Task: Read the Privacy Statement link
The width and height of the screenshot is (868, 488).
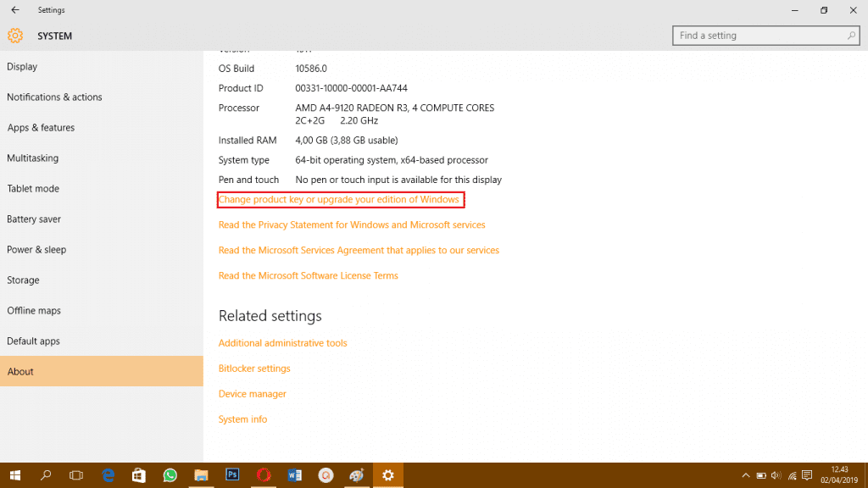Action: click(352, 225)
